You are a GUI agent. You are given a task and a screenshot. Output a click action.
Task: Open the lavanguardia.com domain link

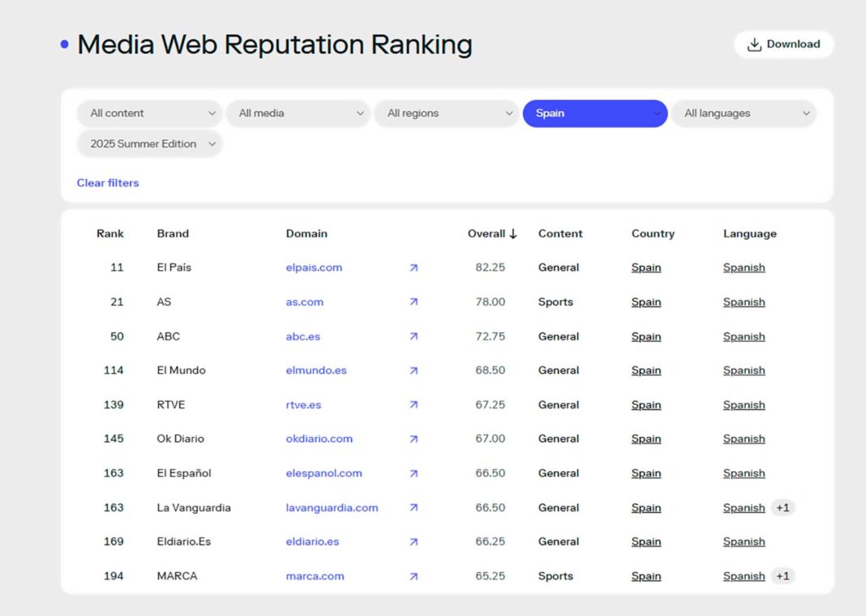click(332, 508)
